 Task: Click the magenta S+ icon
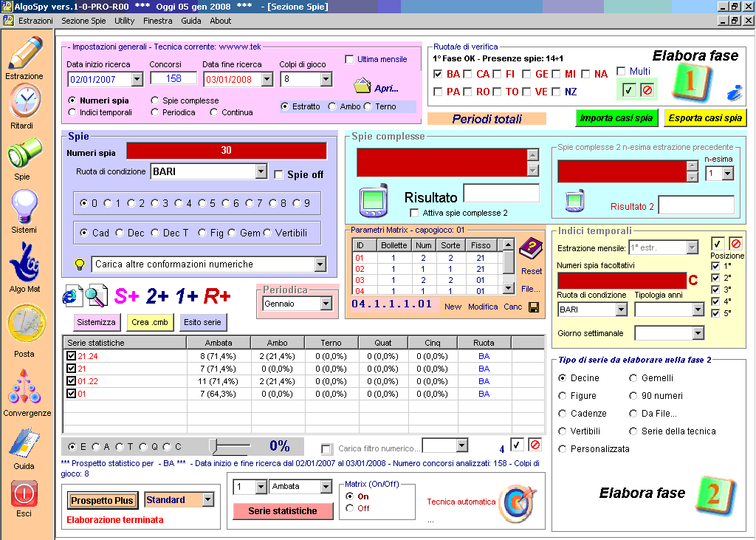[x=126, y=296]
